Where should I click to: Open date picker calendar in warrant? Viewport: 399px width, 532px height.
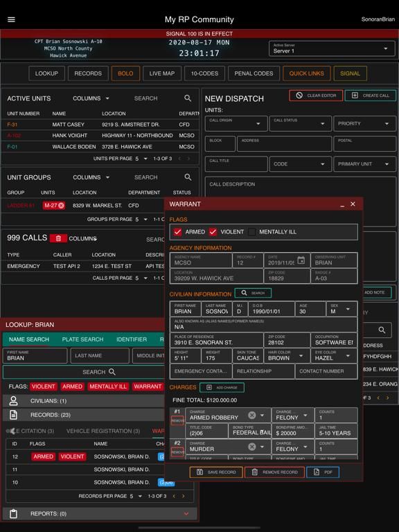coord(301,260)
